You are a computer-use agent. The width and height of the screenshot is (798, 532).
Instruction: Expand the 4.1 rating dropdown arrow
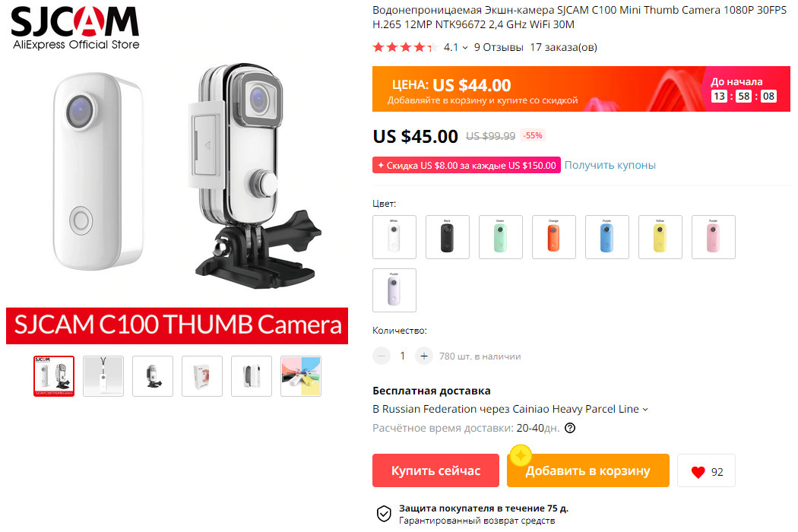pos(465,48)
